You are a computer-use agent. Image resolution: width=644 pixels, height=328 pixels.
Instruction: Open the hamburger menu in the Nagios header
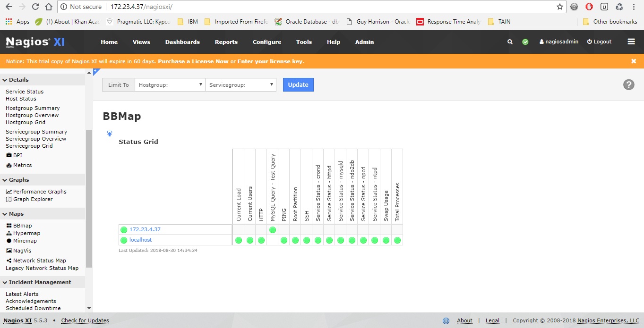click(631, 42)
